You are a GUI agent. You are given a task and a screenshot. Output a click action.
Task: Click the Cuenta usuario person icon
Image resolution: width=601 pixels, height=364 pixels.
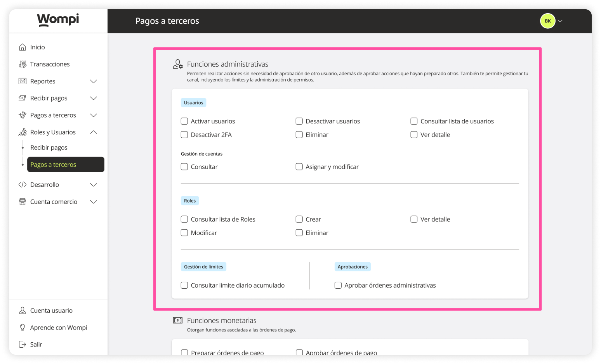[23, 310]
